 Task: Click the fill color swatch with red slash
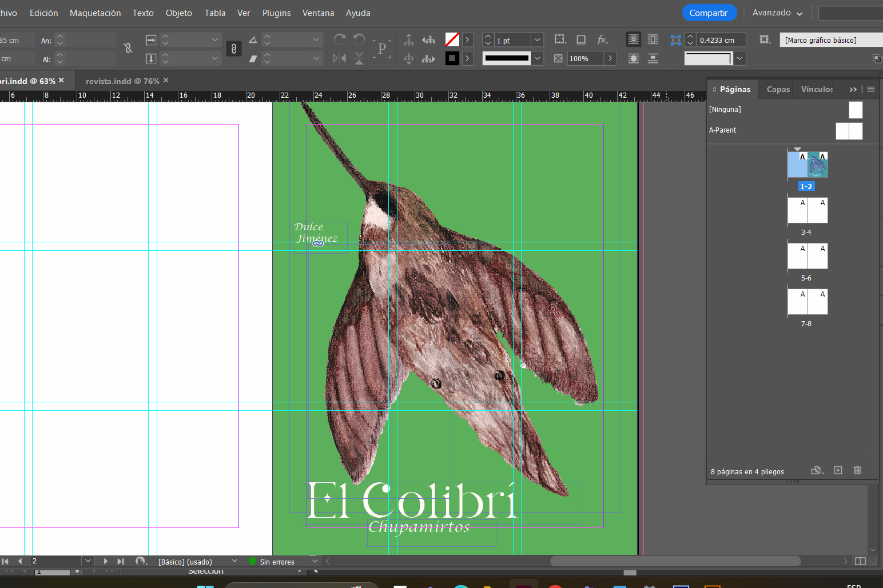point(452,39)
